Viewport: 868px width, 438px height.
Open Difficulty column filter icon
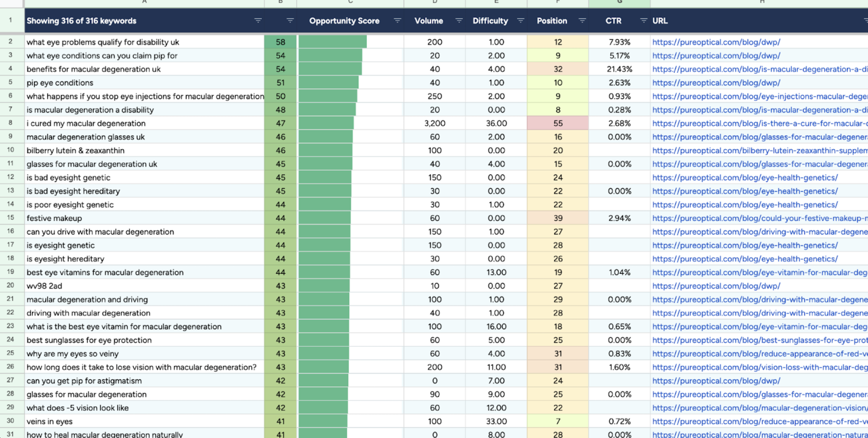tap(520, 21)
